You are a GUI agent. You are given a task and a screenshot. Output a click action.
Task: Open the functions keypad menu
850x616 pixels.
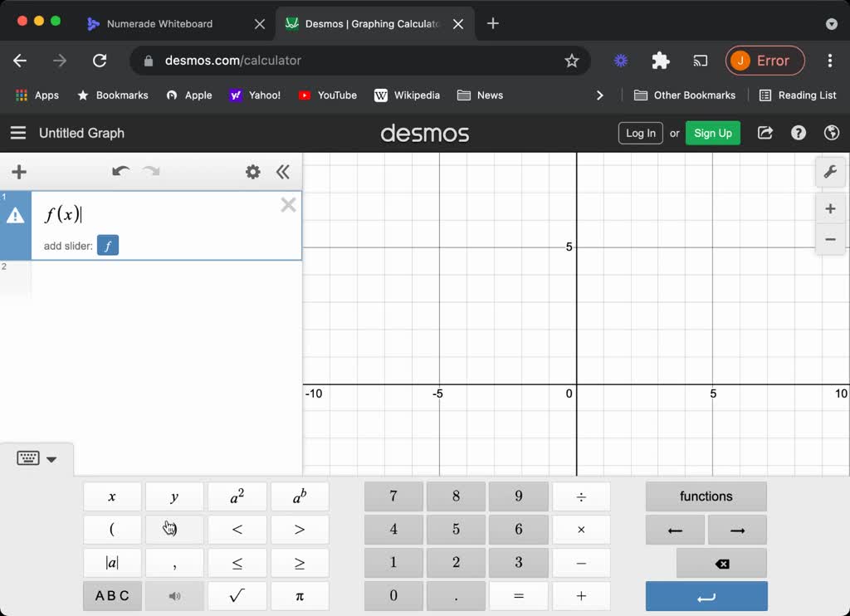tap(706, 496)
